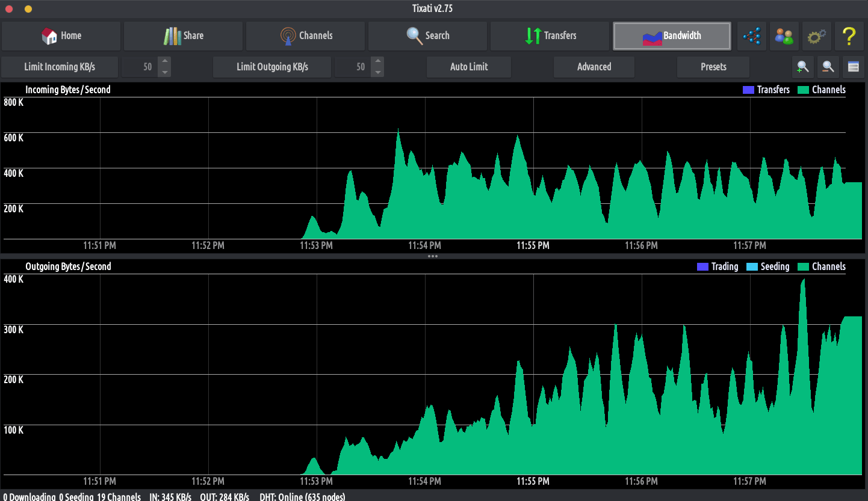The image size is (868, 501).
Task: Increase the outgoing limit value with up arrow
Action: [377, 61]
